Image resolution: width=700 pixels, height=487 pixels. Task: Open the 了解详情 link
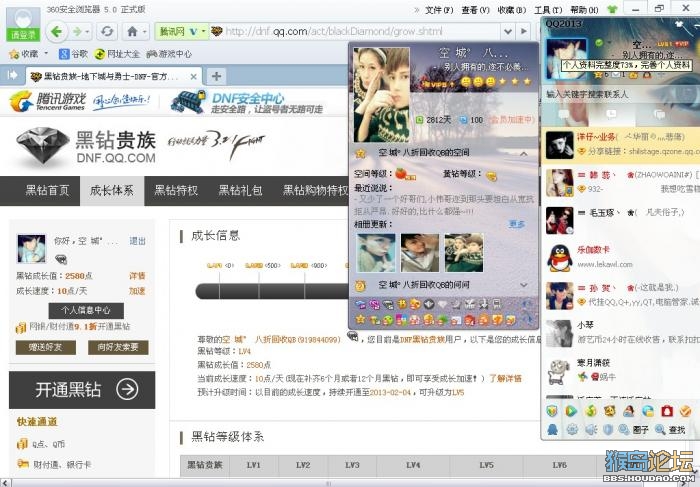point(505,379)
